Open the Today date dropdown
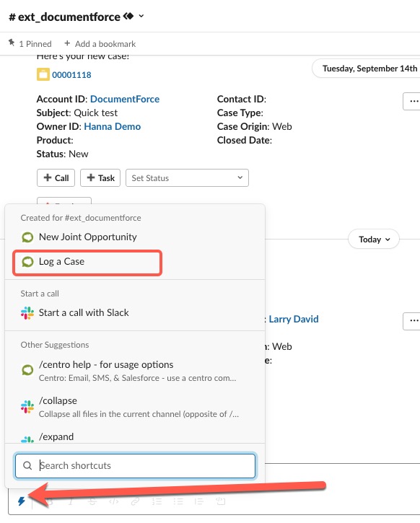 pyautogui.click(x=374, y=239)
